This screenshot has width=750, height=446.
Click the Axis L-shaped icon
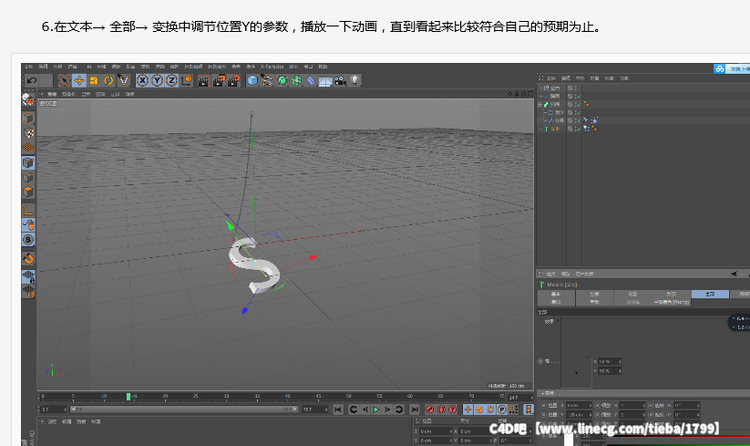[28, 210]
